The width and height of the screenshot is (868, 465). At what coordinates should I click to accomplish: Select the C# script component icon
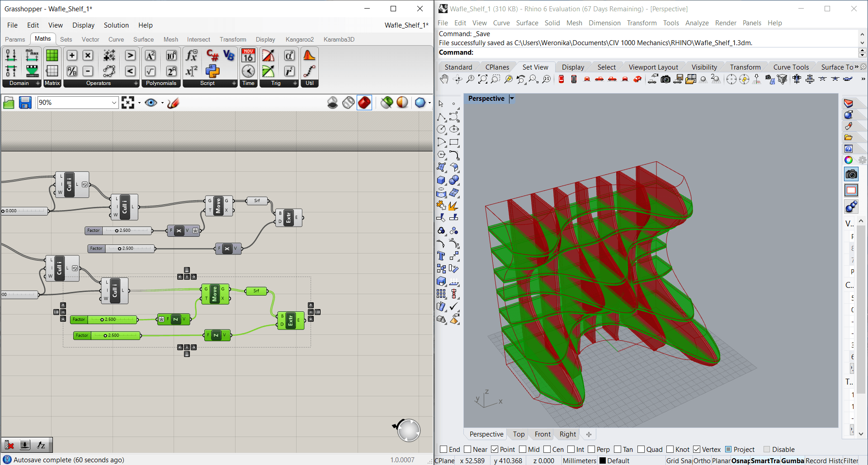tap(212, 55)
